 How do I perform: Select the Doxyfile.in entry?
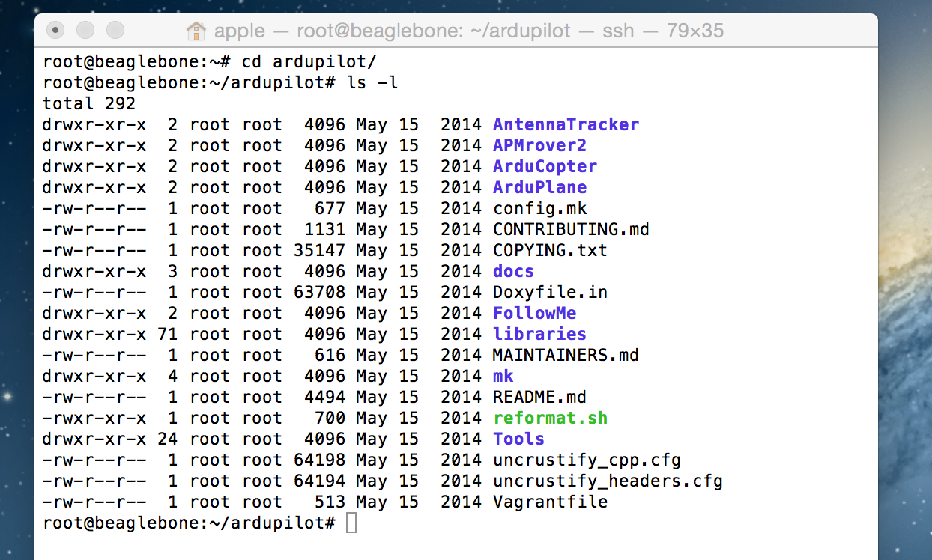tap(550, 292)
